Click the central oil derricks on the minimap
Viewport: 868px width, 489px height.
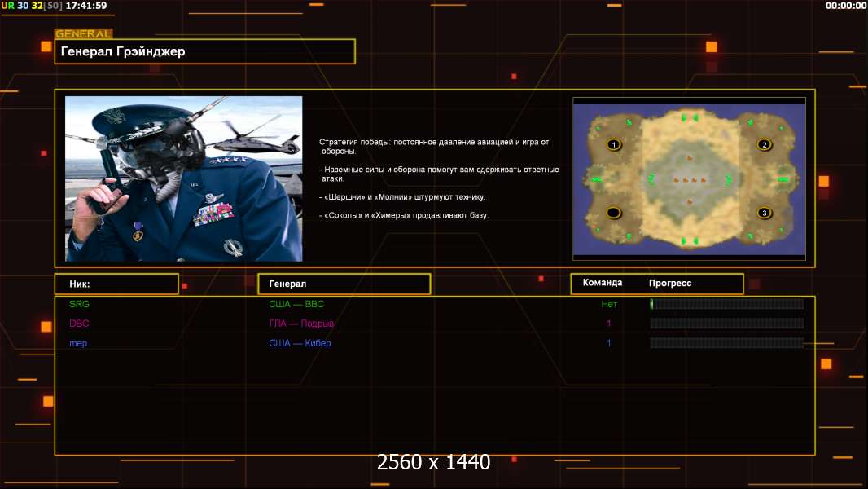click(x=690, y=179)
